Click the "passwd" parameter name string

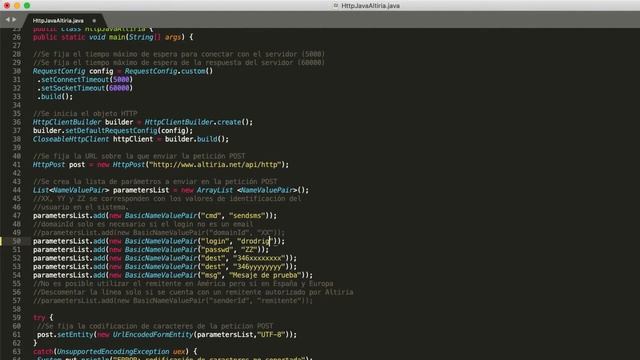tap(217, 249)
